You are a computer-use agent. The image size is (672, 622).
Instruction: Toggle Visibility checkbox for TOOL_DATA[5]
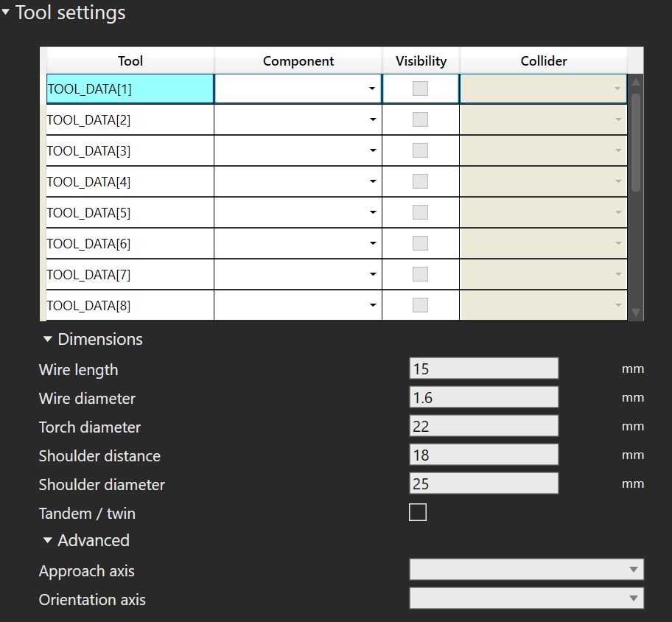pos(420,212)
